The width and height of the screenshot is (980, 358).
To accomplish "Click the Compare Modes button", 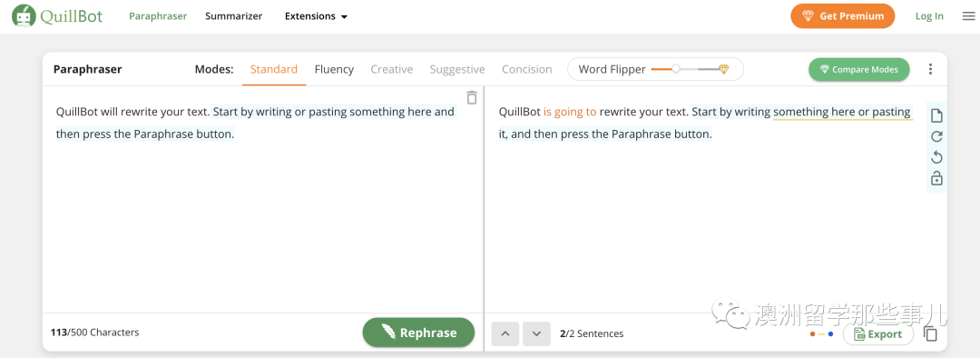I will pyautogui.click(x=858, y=69).
